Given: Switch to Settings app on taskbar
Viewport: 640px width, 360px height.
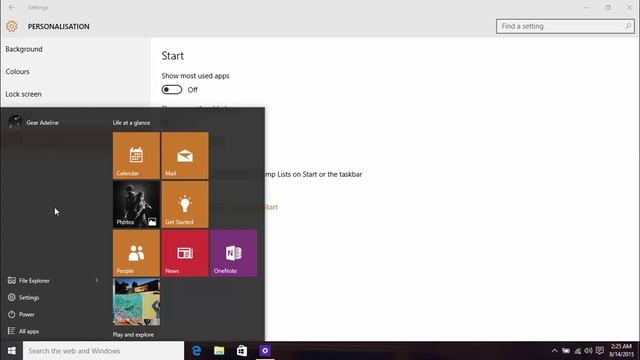Looking at the screenshot, I should coord(265,351).
